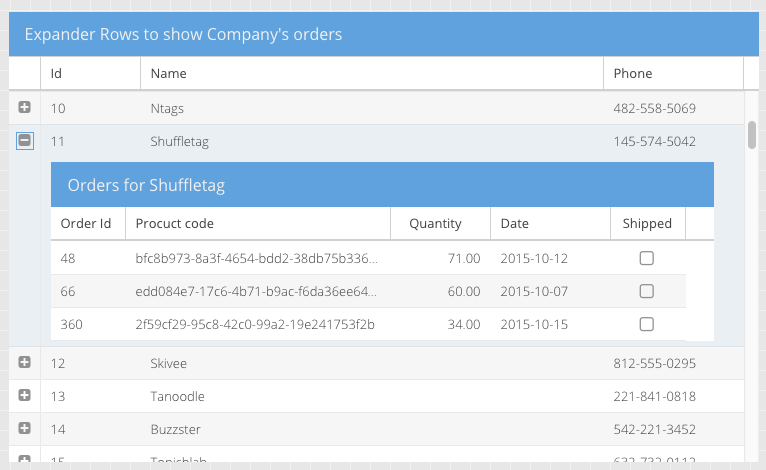Sort orders by Order Id header

(x=86, y=224)
